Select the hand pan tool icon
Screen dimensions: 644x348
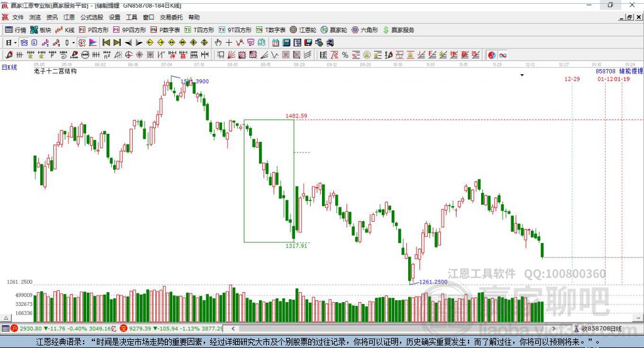[x=218, y=43]
